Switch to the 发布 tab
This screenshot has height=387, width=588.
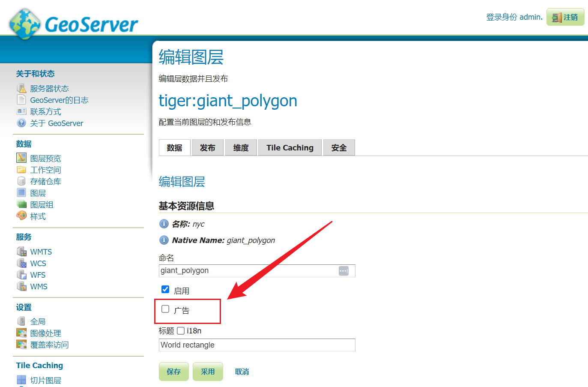(208, 148)
